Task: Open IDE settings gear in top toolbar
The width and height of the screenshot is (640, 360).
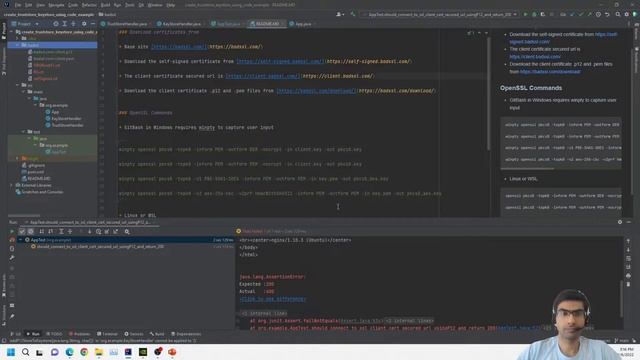Action: [627, 14]
